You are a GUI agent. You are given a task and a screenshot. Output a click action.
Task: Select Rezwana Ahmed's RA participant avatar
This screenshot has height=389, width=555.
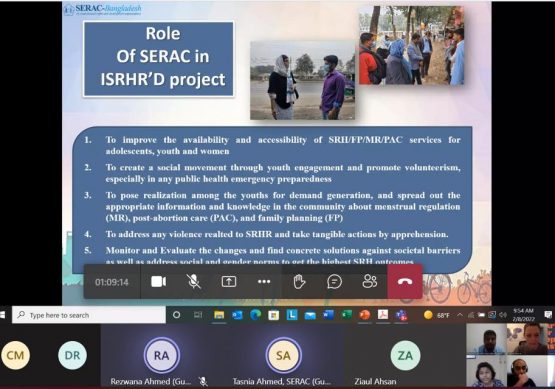pyautogui.click(x=162, y=355)
